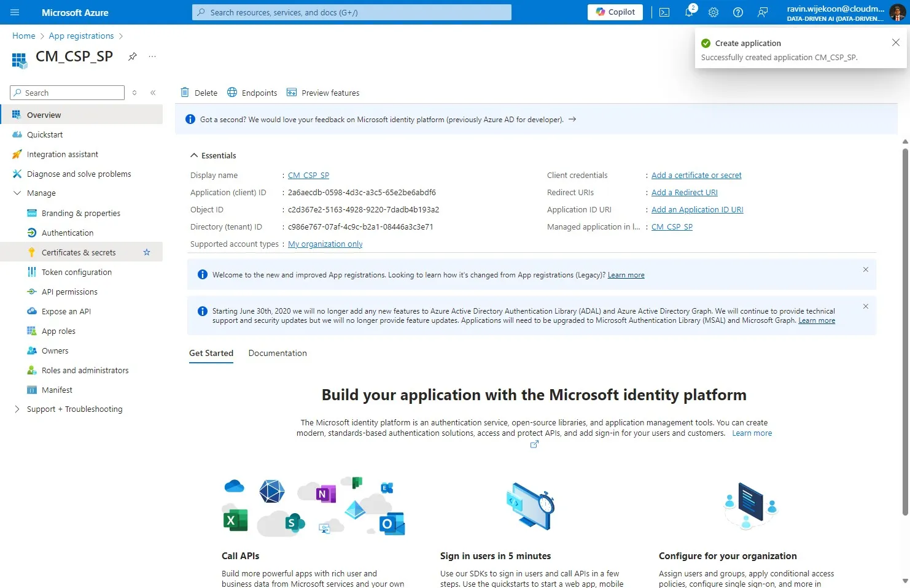Click the sidebar Search field

pos(68,93)
